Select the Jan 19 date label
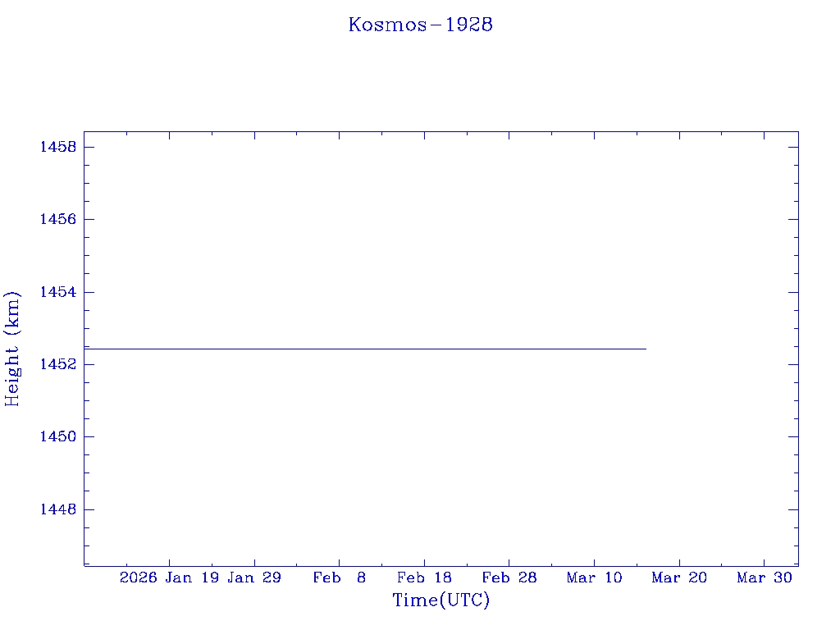Image resolution: width=840 pixels, height=630 pixels. [x=192, y=578]
